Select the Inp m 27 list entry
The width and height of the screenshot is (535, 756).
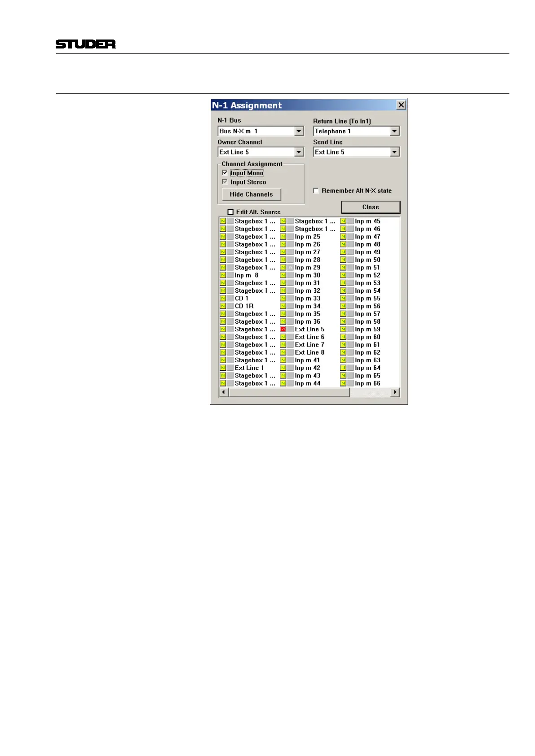[x=308, y=252]
